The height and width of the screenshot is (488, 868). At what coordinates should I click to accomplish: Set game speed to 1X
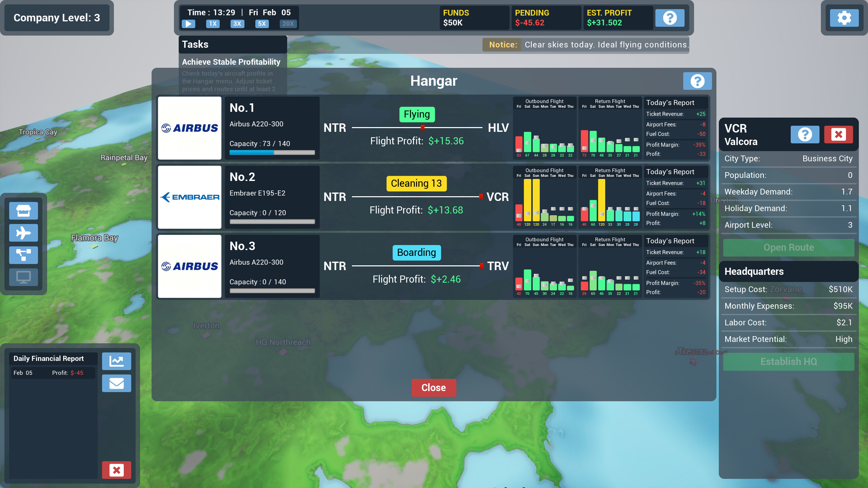[x=213, y=24]
